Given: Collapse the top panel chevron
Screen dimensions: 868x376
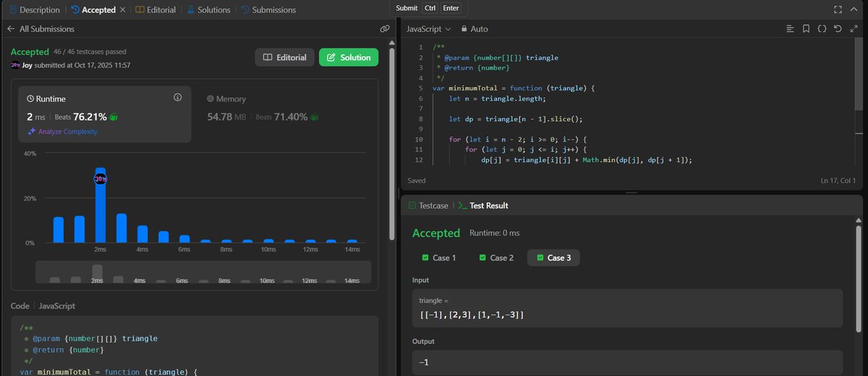Looking at the screenshot, I should click(854, 9).
